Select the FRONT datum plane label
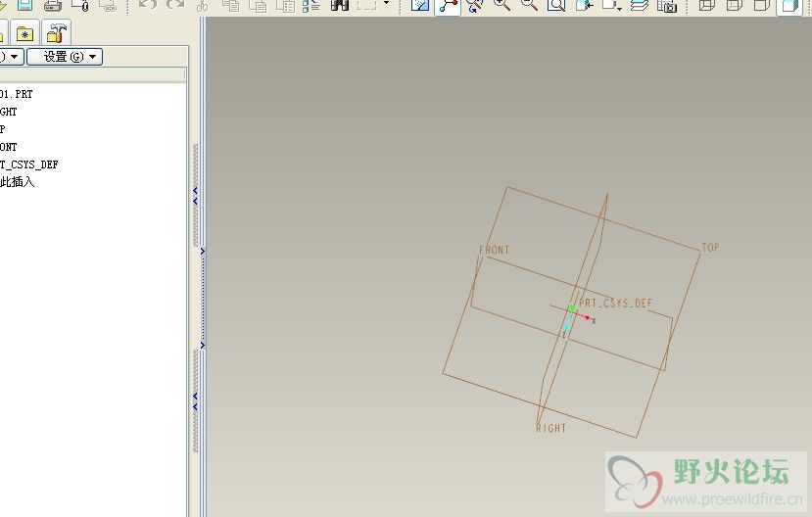 (494, 250)
